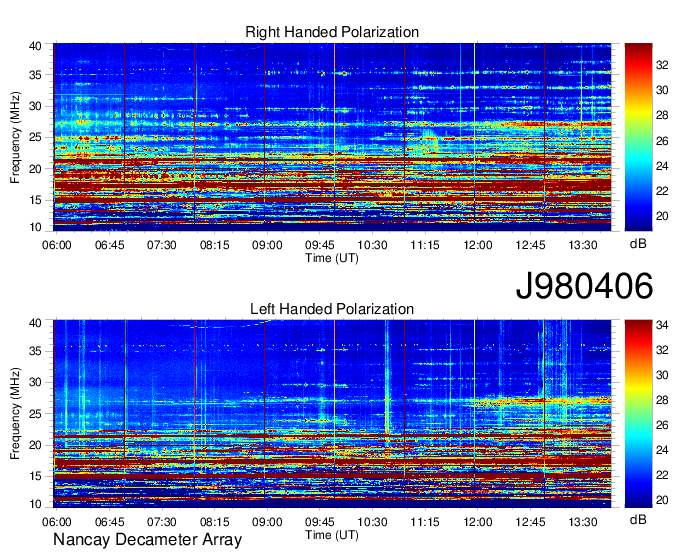Click the 15 MHz tick of left-handed plot

pyautogui.click(x=35, y=476)
